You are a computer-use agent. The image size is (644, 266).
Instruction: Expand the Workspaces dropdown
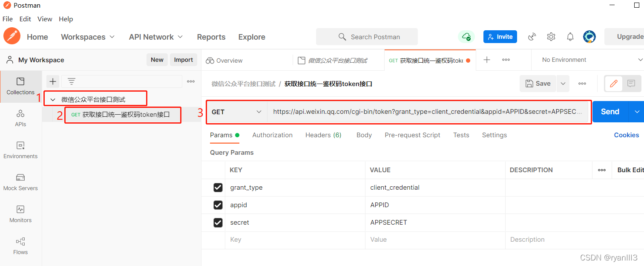88,37
